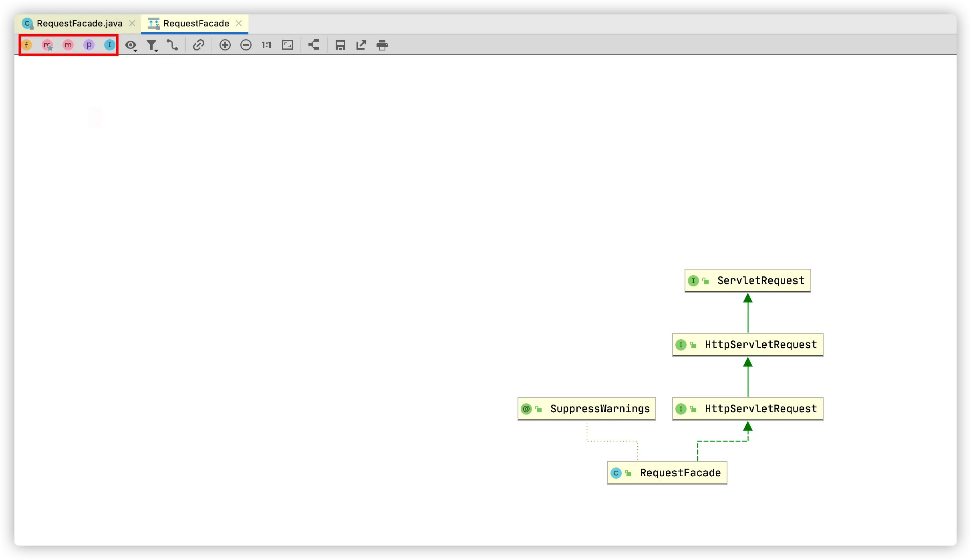Select the RequestFacade class node
971x560 pixels.
point(667,473)
